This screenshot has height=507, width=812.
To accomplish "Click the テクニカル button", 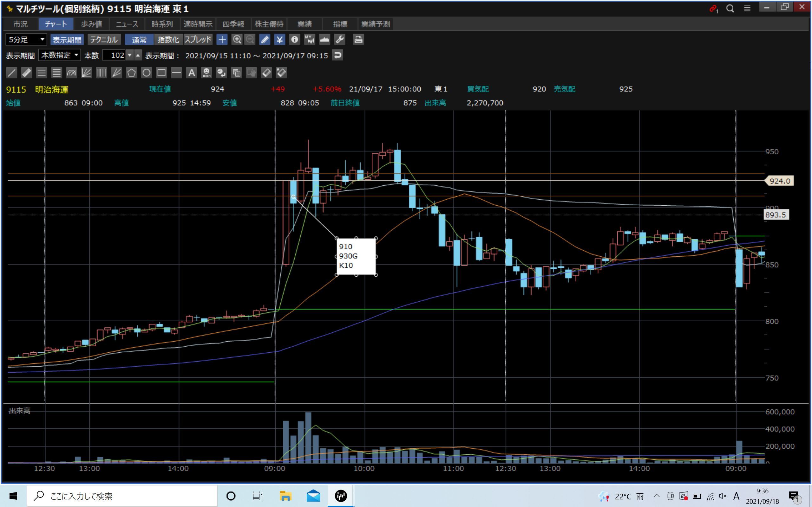I will tap(104, 40).
